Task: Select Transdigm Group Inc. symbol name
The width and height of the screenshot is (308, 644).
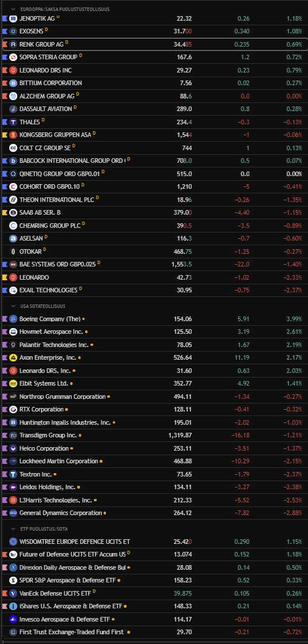Action: point(48,435)
